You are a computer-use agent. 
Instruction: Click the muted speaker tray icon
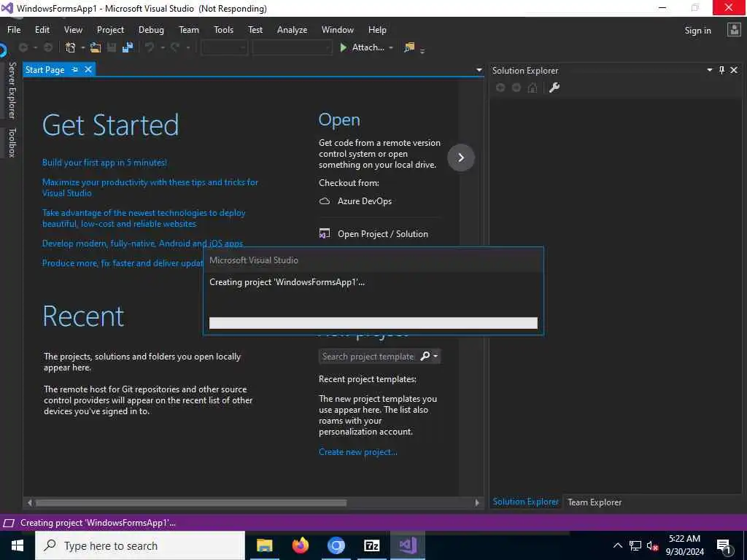pyautogui.click(x=652, y=546)
